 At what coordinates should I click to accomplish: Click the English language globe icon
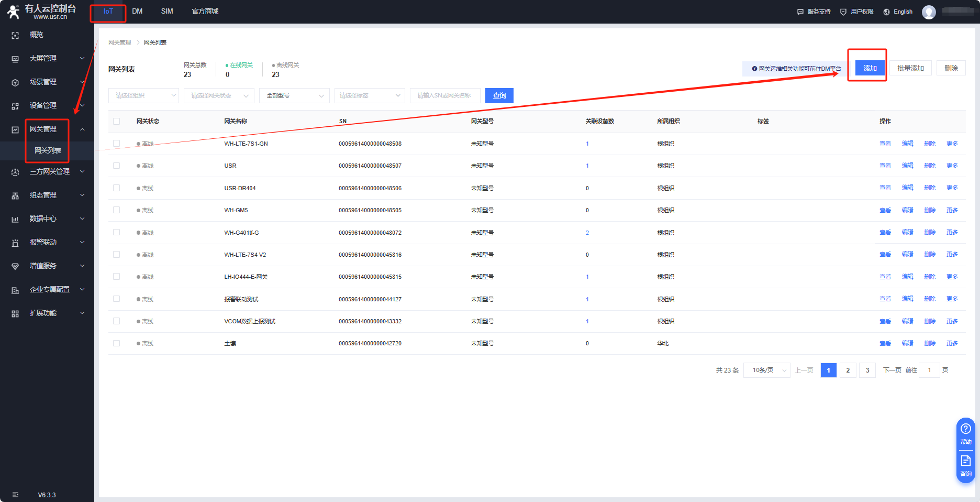(886, 12)
